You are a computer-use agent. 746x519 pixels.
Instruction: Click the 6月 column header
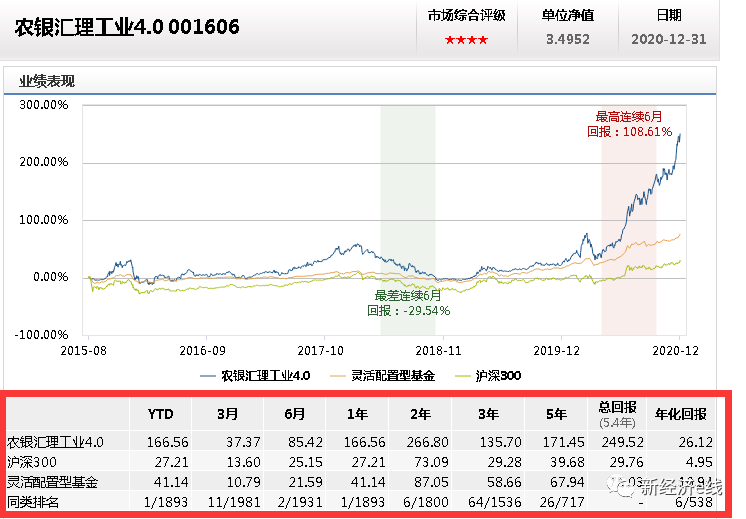pyautogui.click(x=294, y=414)
